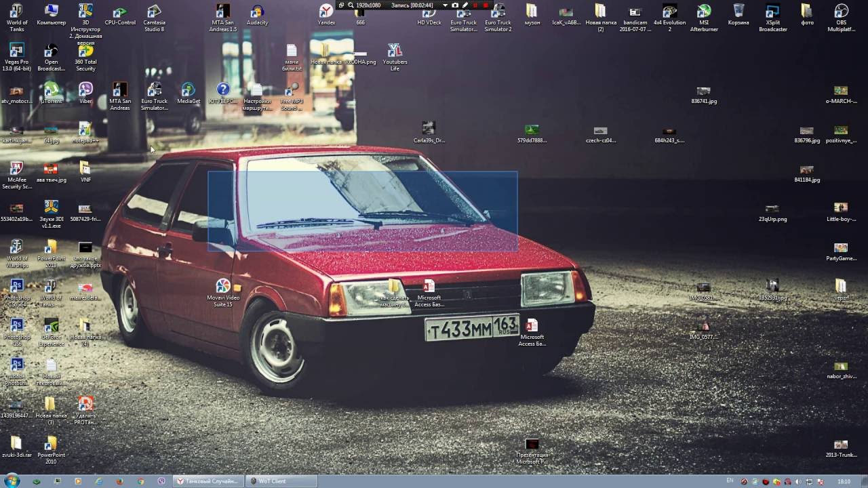Image resolution: width=868 pixels, height=488 pixels.
Task: Select the Movavi Video Suite 15 icon
Action: point(223,293)
